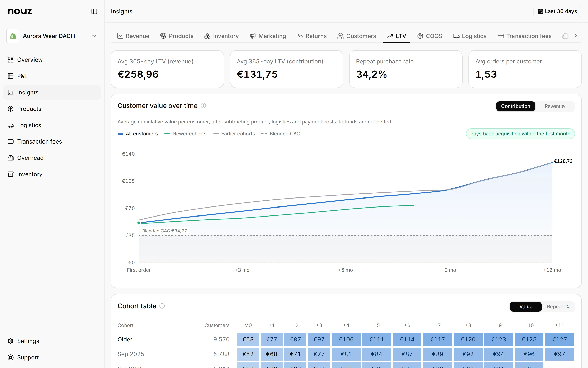
Task: Select Value mode in Cohort table
Action: click(x=526, y=307)
